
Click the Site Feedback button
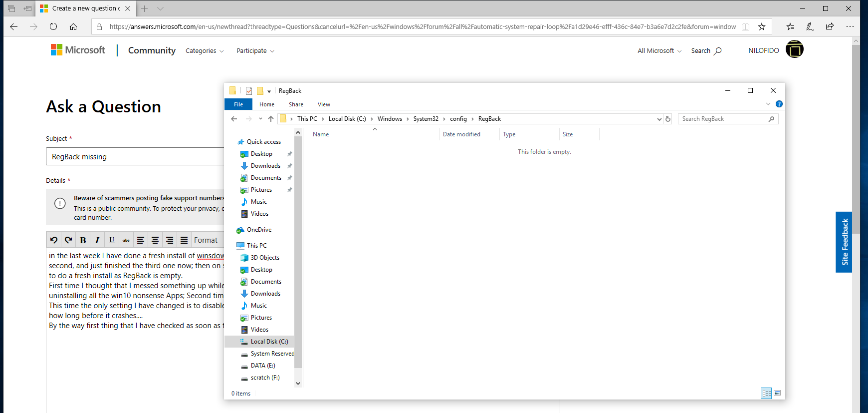click(x=844, y=242)
